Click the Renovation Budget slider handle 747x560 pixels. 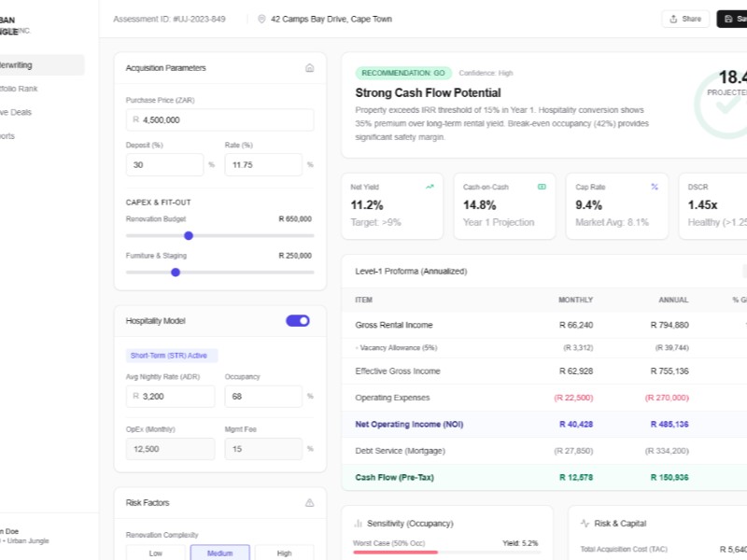[189, 236]
